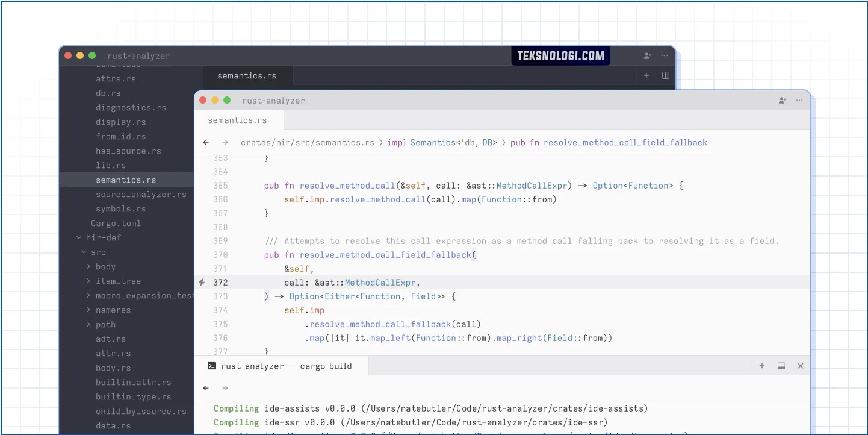The image size is (868, 435).
Task: Select db.rs in the file tree
Action: (x=108, y=93)
